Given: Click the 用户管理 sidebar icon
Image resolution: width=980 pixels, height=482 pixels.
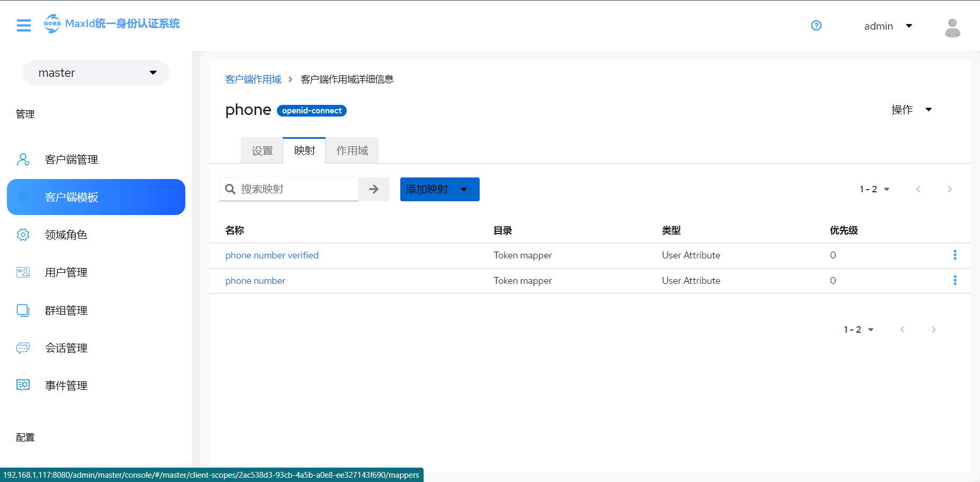Looking at the screenshot, I should (x=23, y=272).
